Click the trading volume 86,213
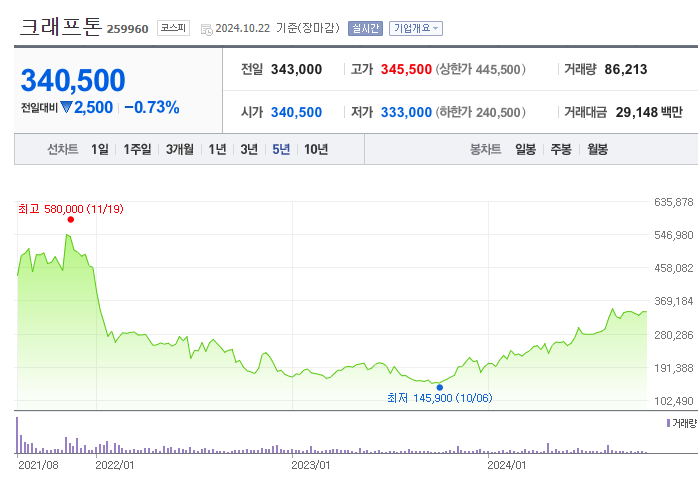The width and height of the screenshot is (698, 489). click(x=625, y=69)
